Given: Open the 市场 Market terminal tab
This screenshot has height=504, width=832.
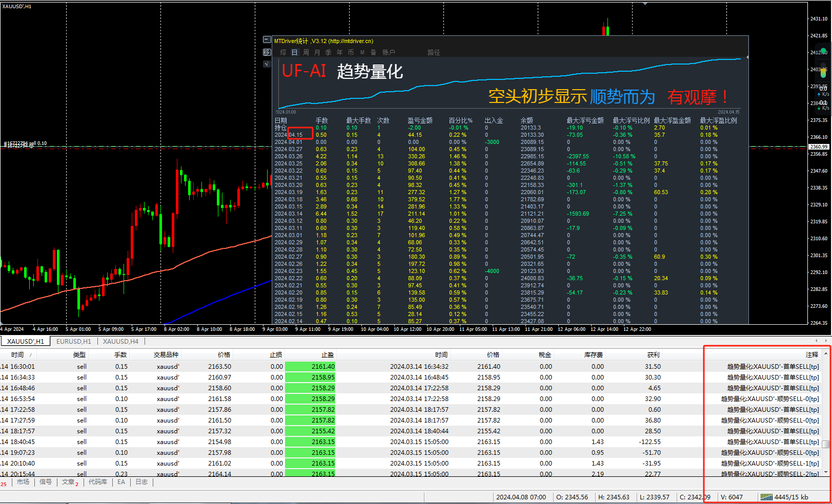Looking at the screenshot, I should pyautogui.click(x=23, y=482).
